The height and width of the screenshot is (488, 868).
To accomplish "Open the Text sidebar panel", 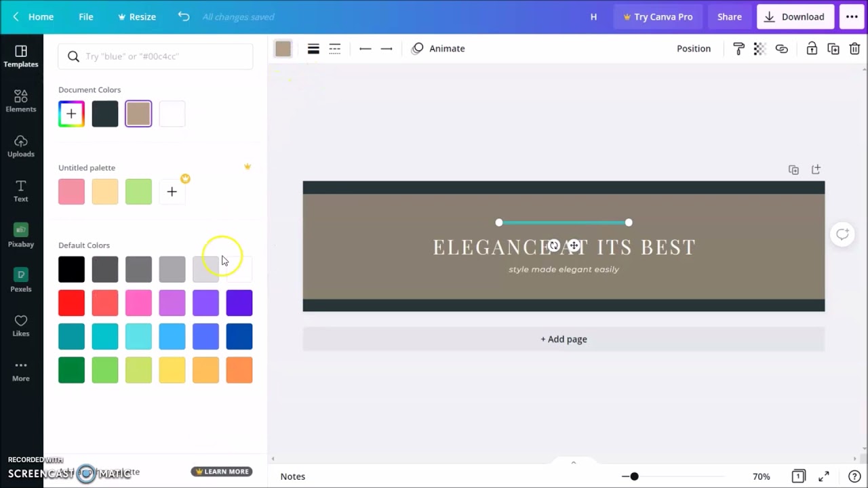I will click(x=21, y=191).
